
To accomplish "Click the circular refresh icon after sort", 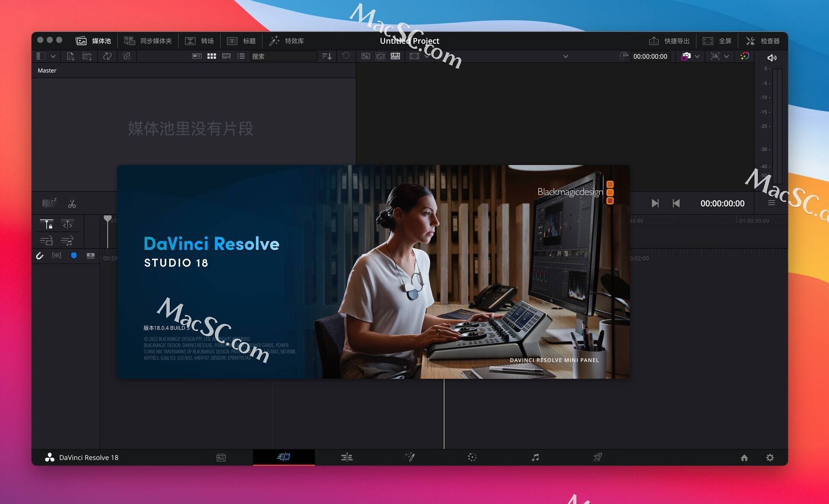I will click(346, 56).
